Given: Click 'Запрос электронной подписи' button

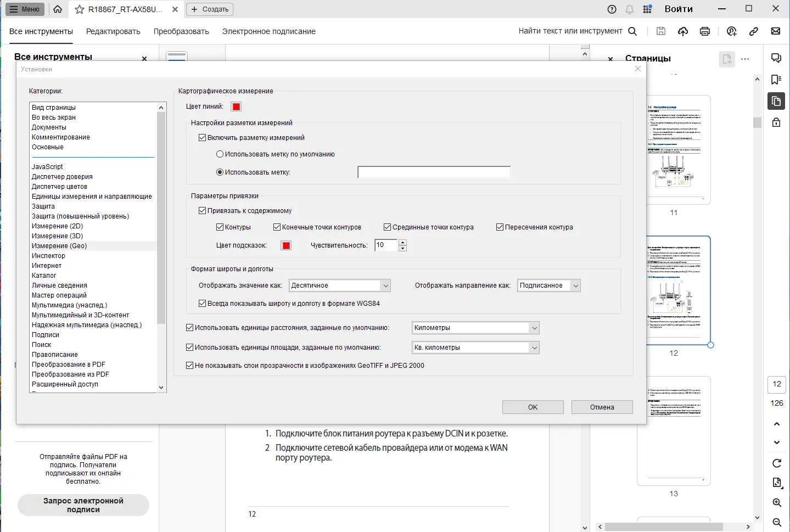Looking at the screenshot, I should click(x=83, y=505).
